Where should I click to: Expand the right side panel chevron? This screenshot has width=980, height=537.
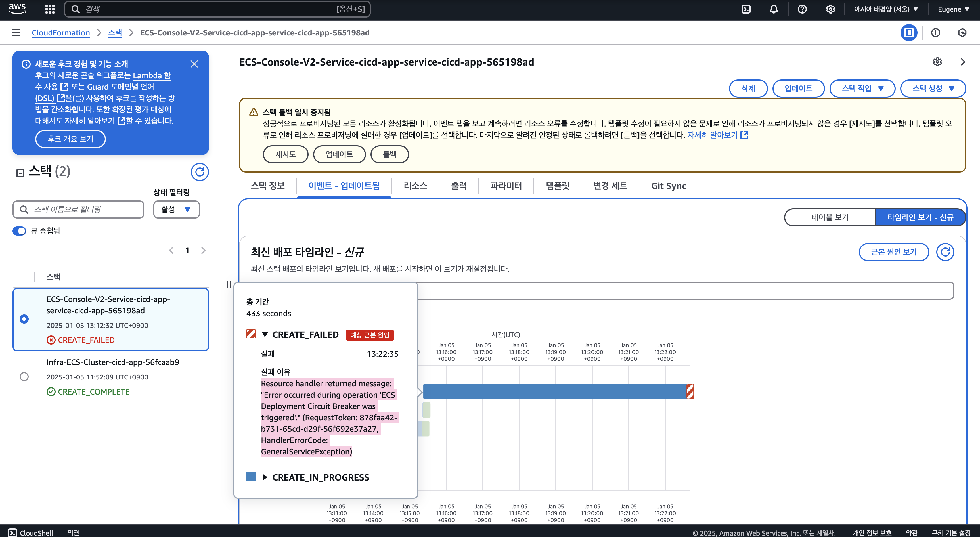click(963, 62)
